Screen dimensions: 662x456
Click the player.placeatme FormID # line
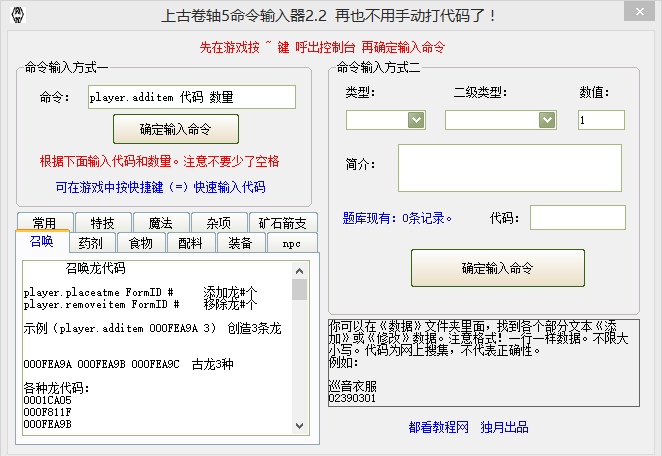click(x=141, y=292)
